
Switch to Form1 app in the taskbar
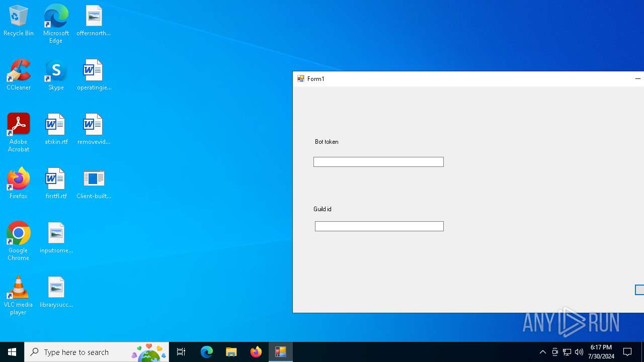[x=281, y=352]
